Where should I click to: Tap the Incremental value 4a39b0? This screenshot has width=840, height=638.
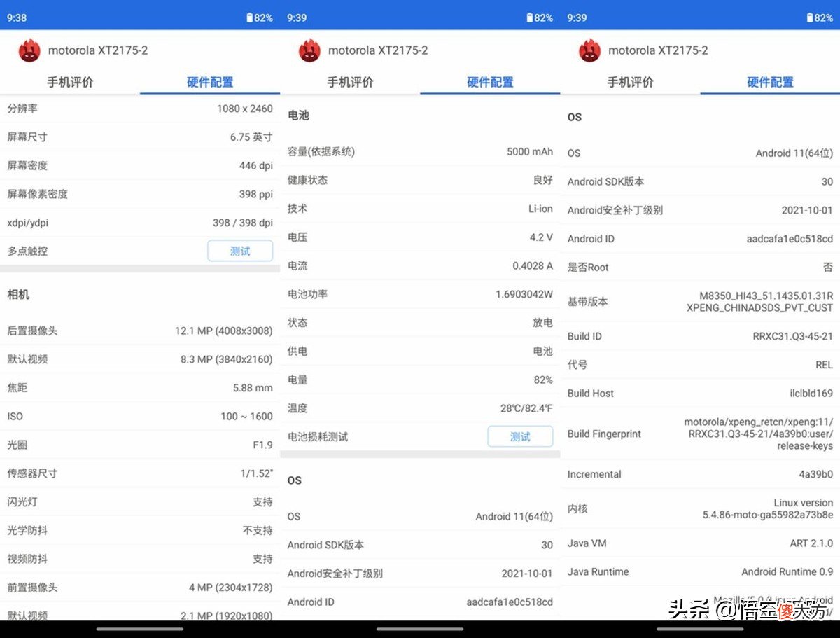816,474
